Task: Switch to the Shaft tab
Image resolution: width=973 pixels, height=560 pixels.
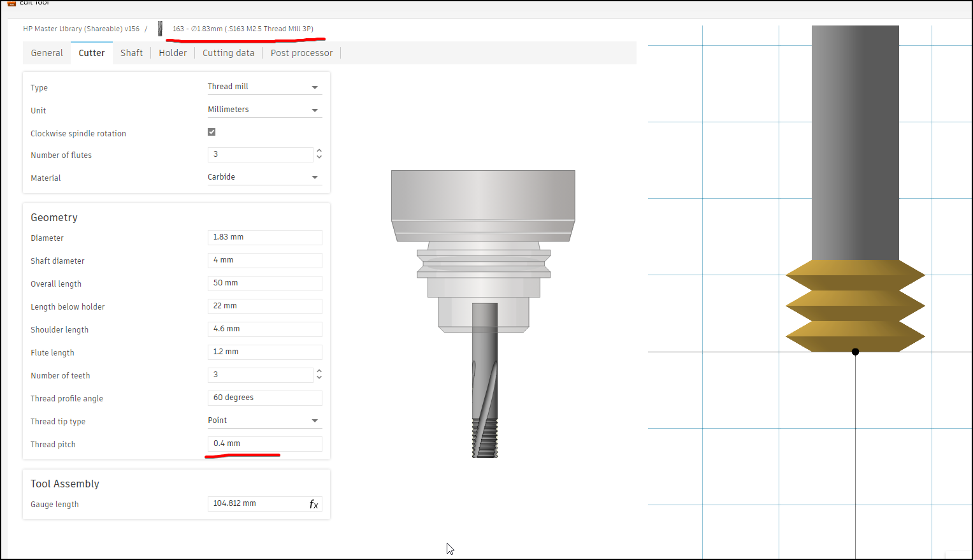Action: tap(131, 53)
